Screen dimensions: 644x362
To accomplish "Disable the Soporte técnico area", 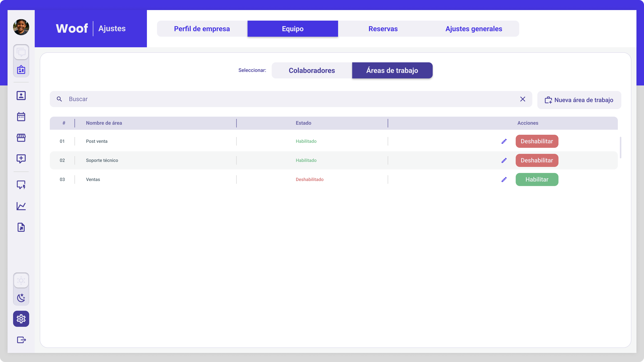I will point(536,160).
